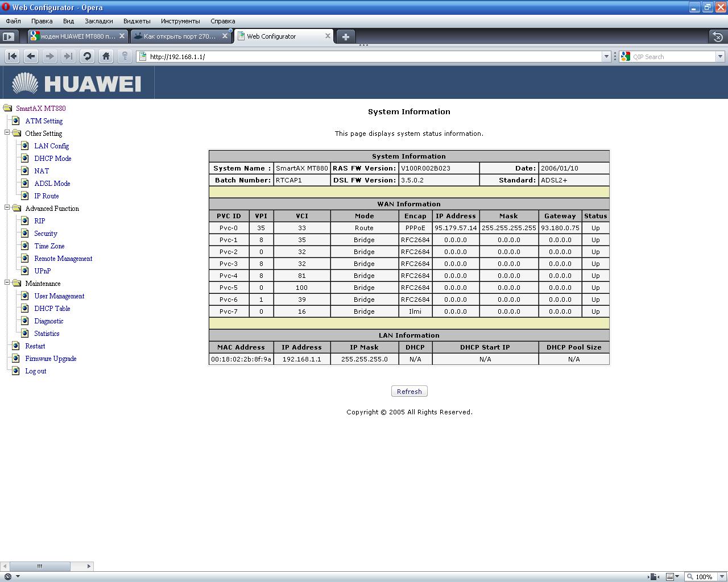728x582 pixels.
Task: Open a new tab with plus button
Action: tap(345, 36)
